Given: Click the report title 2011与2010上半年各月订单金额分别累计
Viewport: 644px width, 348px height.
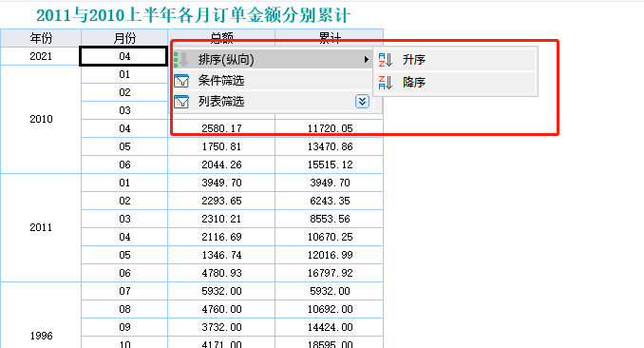Looking at the screenshot, I should coord(194,15).
